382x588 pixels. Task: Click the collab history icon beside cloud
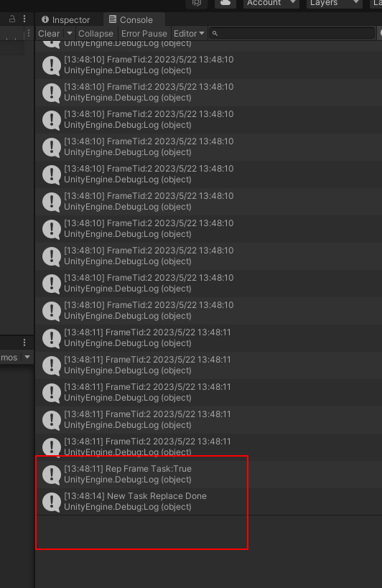(197, 3)
